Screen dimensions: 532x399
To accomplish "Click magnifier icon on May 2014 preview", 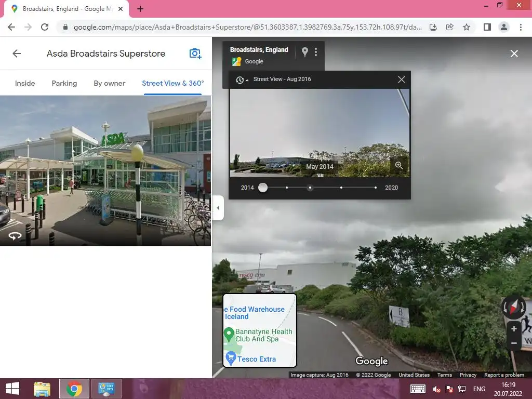I will pyautogui.click(x=398, y=165).
